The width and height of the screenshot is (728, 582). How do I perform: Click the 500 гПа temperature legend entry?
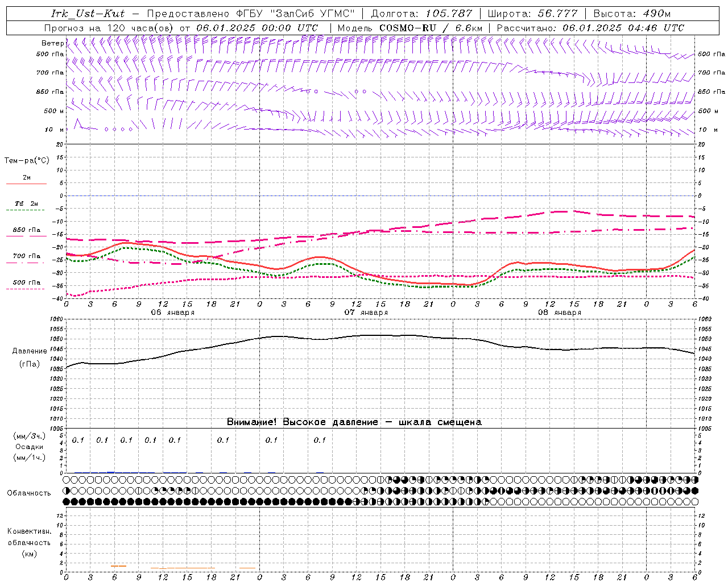(27, 282)
